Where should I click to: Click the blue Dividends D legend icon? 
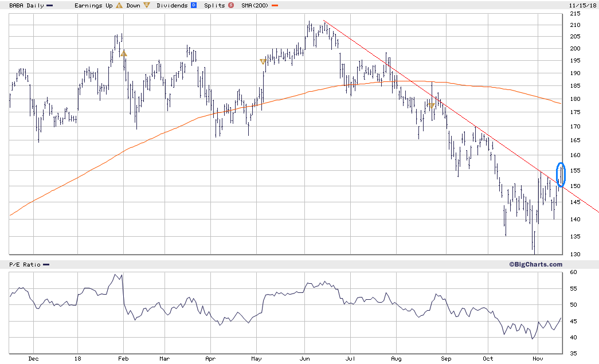point(194,5)
